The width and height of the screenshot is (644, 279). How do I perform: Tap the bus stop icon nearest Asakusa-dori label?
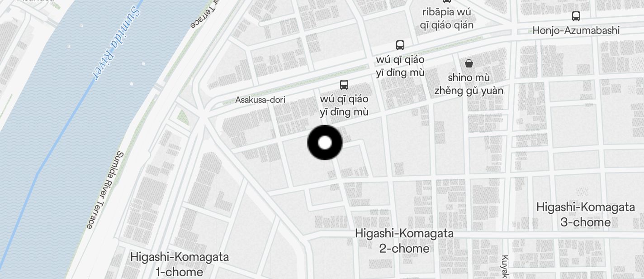click(344, 84)
